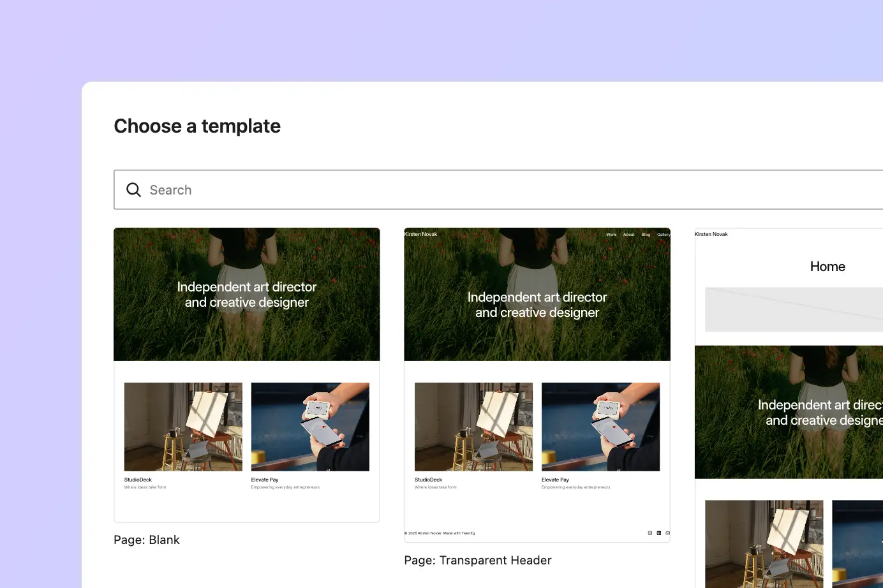Click the email envelope icon in the footer

[x=667, y=533]
